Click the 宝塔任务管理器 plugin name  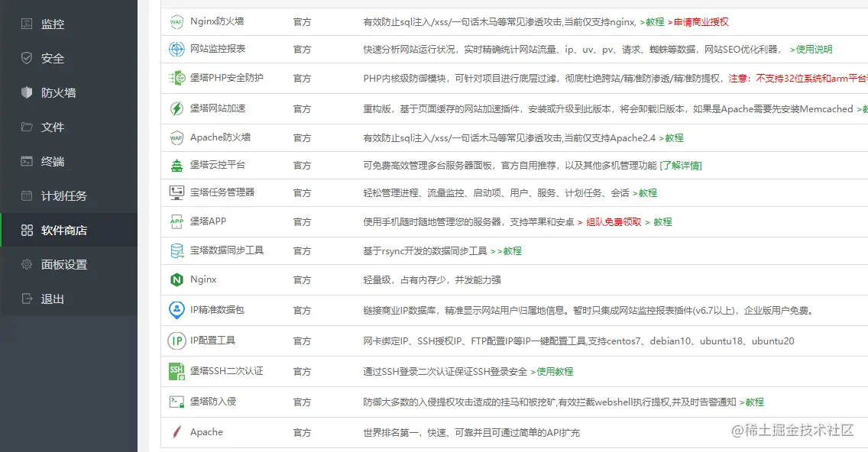(222, 192)
